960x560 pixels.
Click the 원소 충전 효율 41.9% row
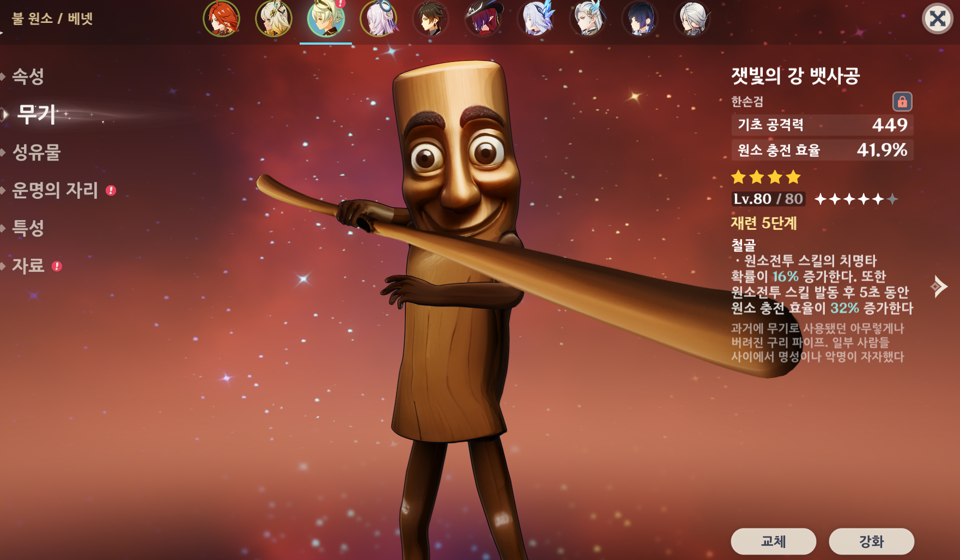[822, 150]
